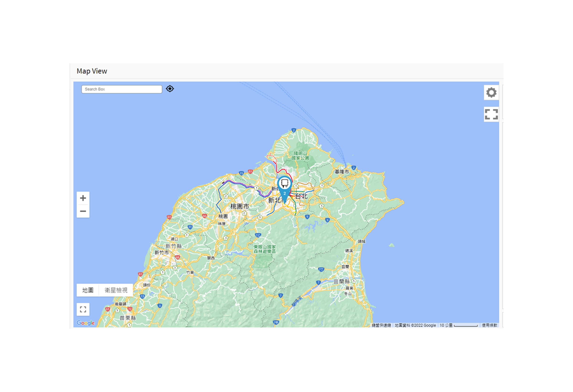Switch to 衛星檢視 satellite view
573x392 pixels.
pos(116,290)
